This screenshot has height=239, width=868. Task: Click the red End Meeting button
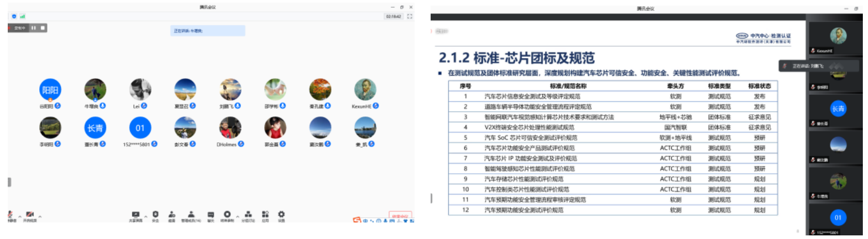tap(400, 216)
